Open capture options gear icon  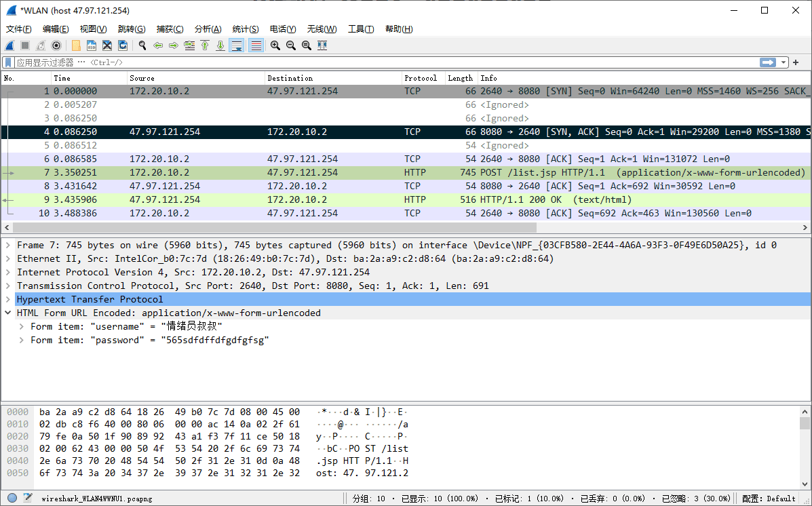[56, 45]
